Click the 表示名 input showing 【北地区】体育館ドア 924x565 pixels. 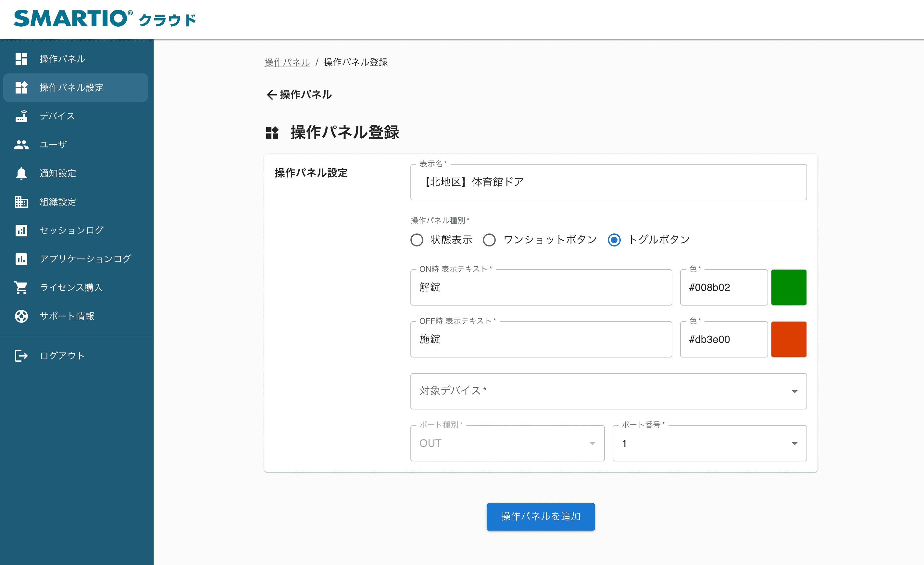(x=607, y=182)
